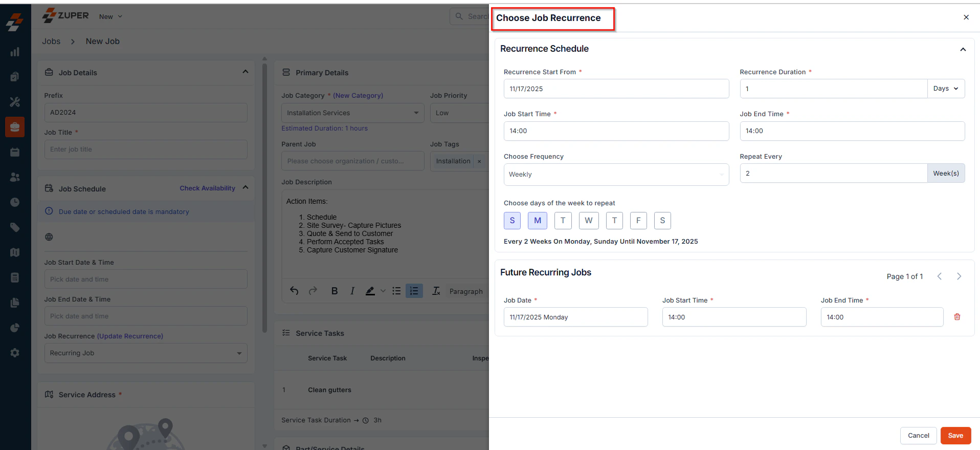
Task: Click the Job Title input field
Action: click(146, 149)
